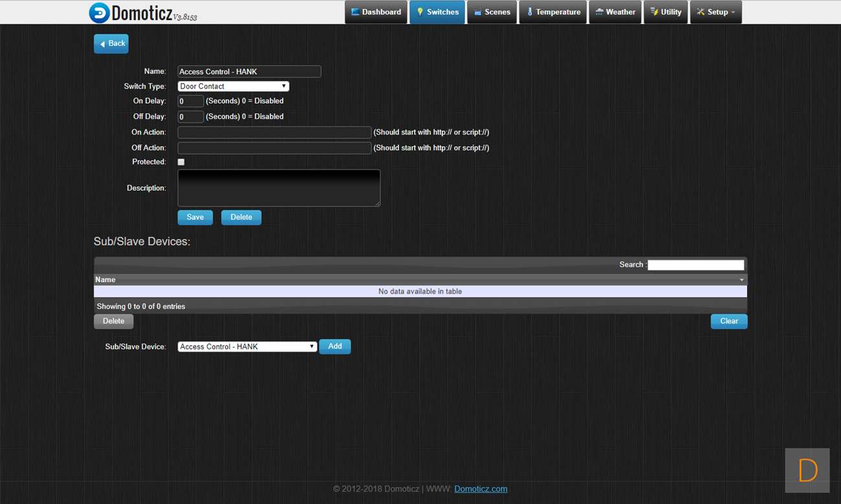The width and height of the screenshot is (841, 504).
Task: Expand the Switch Type dropdown
Action: point(233,86)
